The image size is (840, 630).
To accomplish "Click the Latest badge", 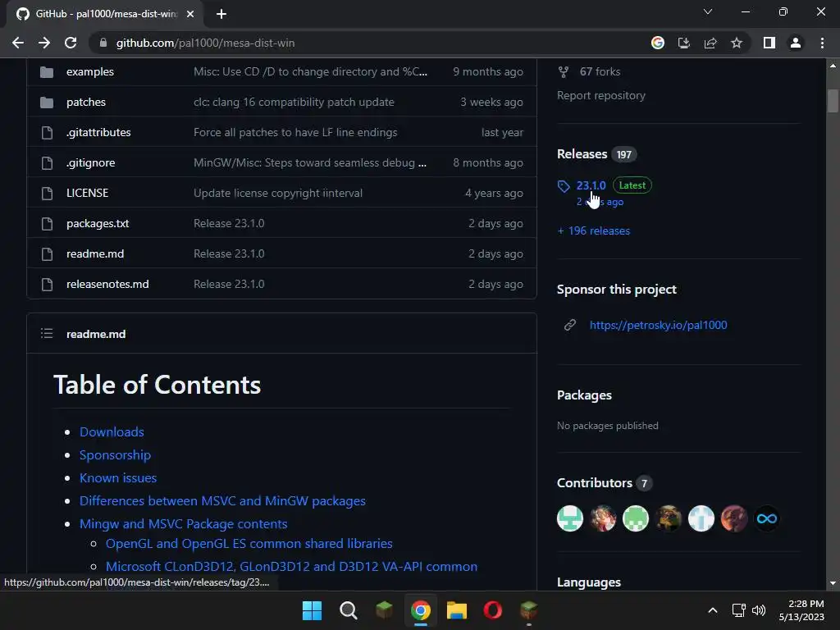I will [x=632, y=185].
